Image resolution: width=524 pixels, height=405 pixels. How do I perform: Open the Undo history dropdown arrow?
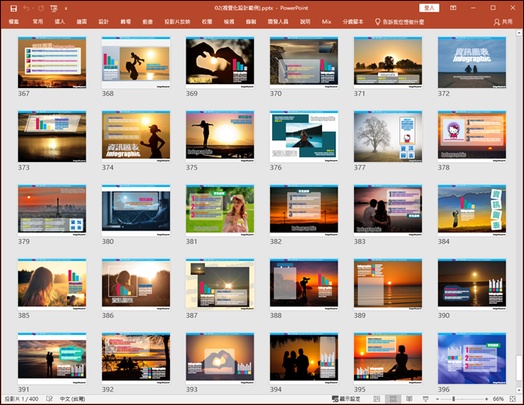33,8
